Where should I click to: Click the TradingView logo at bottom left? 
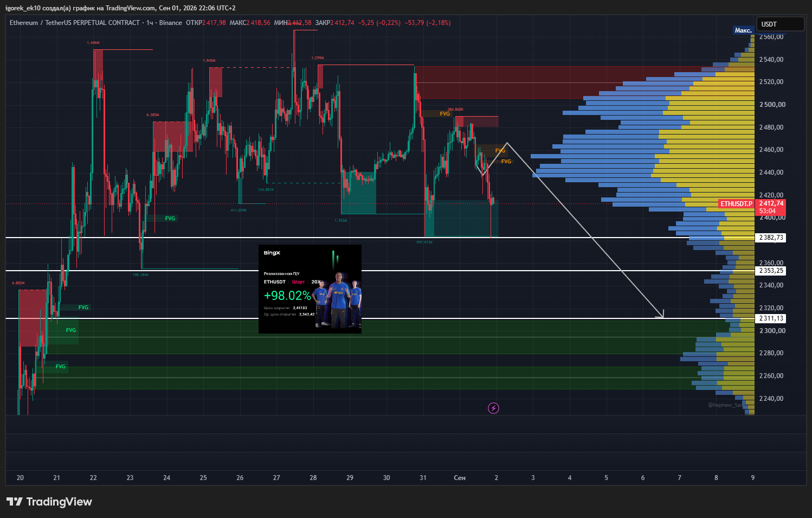(x=49, y=502)
